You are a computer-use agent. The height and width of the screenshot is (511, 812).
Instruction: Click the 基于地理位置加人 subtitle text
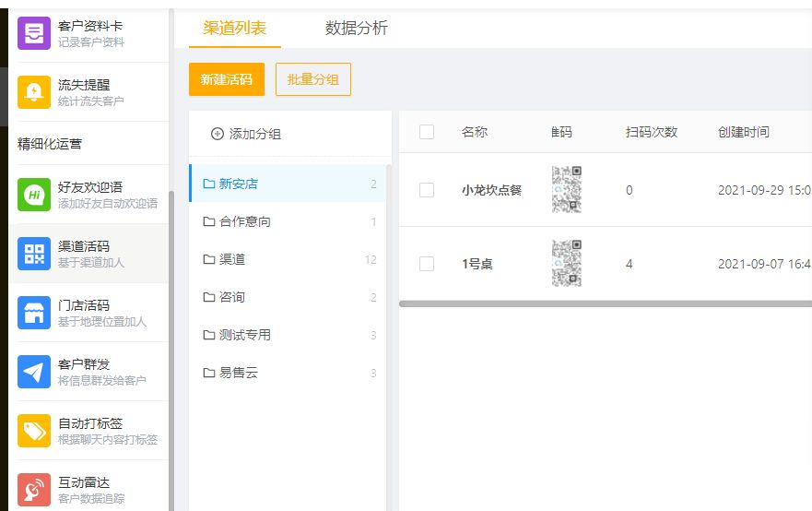point(102,322)
